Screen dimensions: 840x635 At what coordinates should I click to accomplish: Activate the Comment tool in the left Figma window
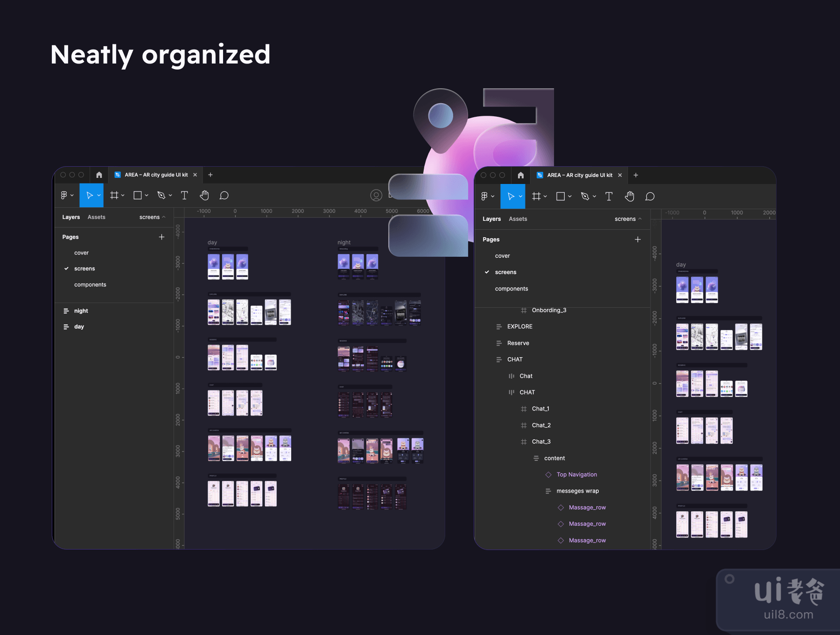pos(224,195)
